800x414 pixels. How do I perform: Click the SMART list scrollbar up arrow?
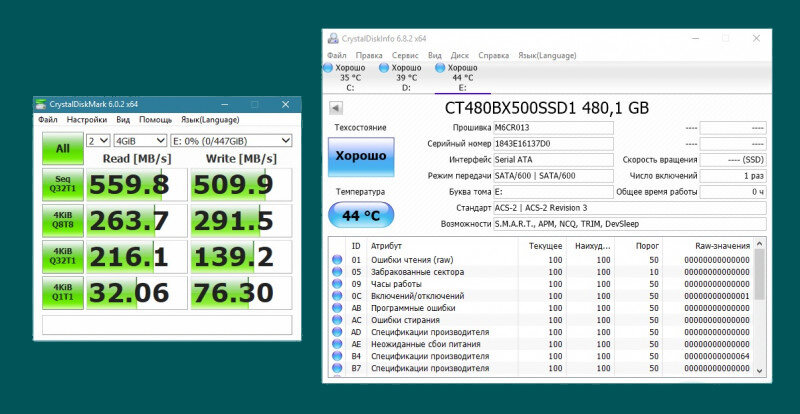pyautogui.click(x=759, y=243)
